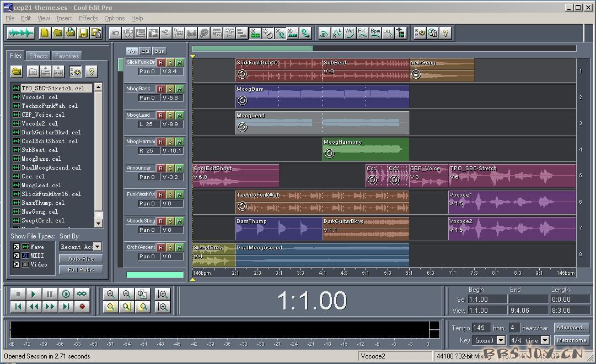Select the MoogHarmony clip in track 4

[x=366, y=149]
